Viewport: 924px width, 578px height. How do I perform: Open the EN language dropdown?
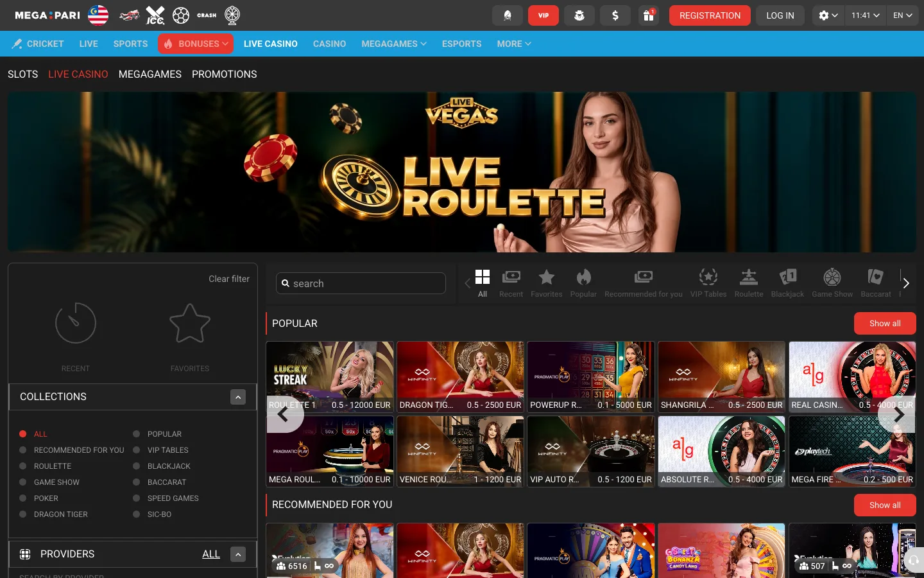pyautogui.click(x=903, y=15)
